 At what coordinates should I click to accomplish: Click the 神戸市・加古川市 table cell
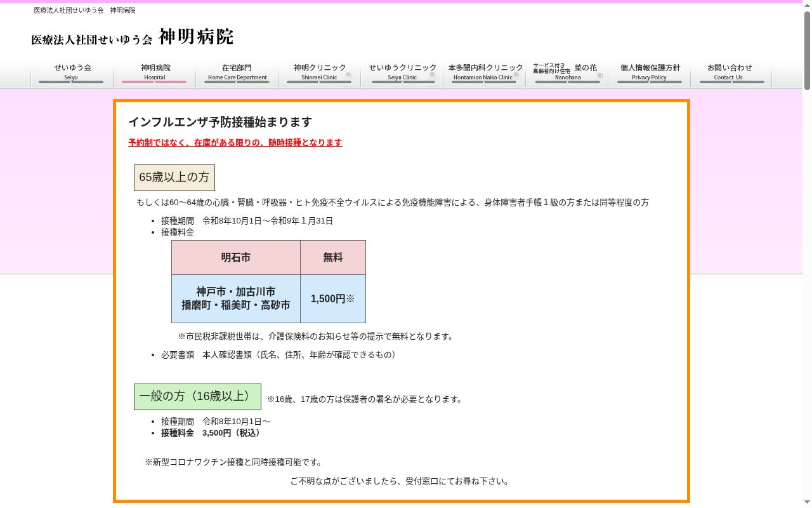point(236,298)
